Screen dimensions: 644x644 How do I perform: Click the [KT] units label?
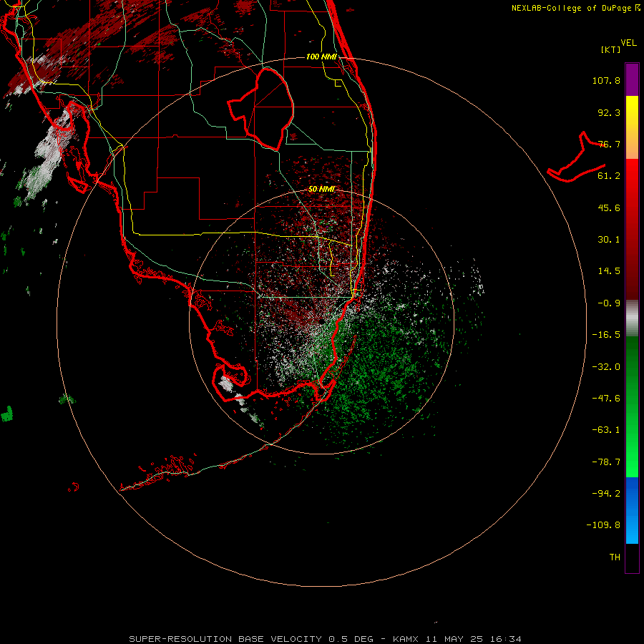tap(611, 49)
